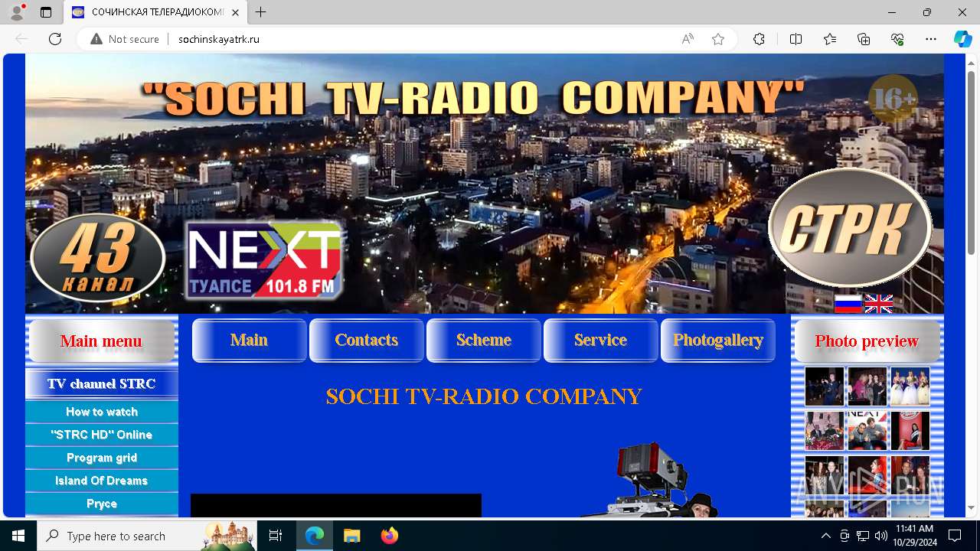Open the NEXT logo photo thumbnail
Viewport: 980px width, 551px height.
867,430
